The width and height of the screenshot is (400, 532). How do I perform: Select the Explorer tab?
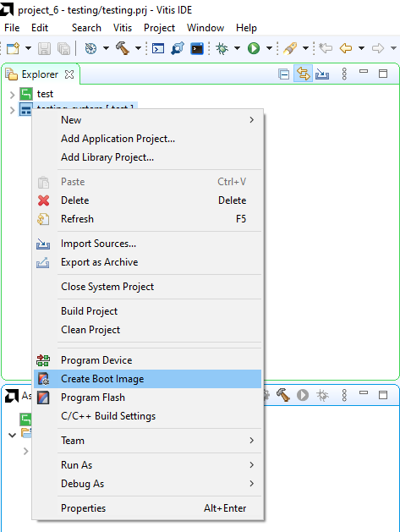[40, 74]
